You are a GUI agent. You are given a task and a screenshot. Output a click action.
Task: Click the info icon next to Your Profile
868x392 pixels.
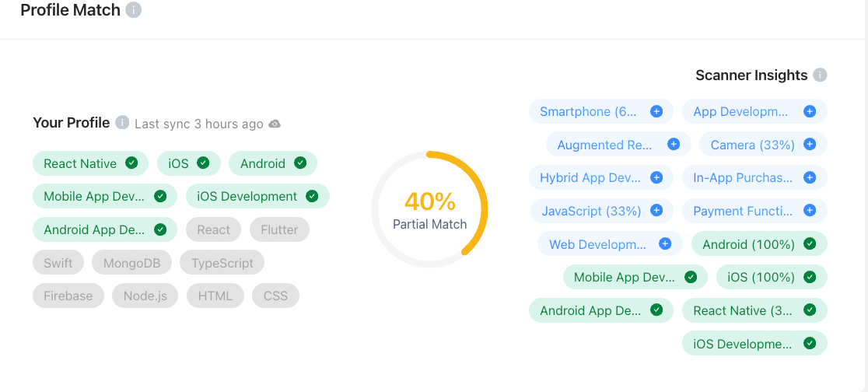pos(122,123)
